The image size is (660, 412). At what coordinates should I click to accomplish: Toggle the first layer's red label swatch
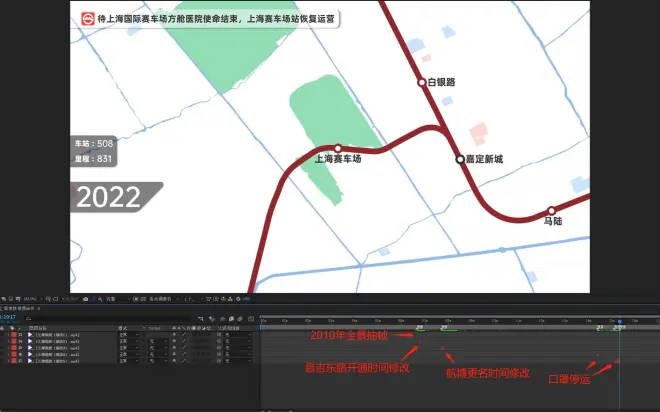(13, 334)
